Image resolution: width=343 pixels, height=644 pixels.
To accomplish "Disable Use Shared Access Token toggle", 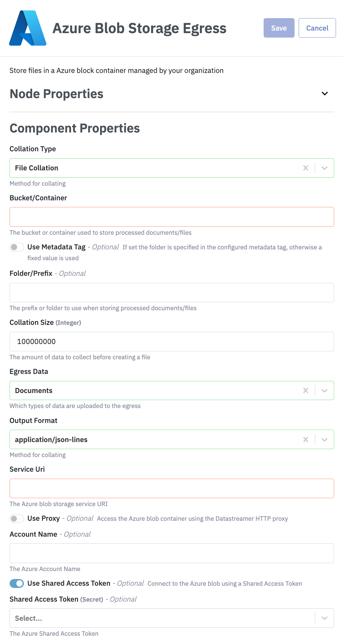I will 17,583.
